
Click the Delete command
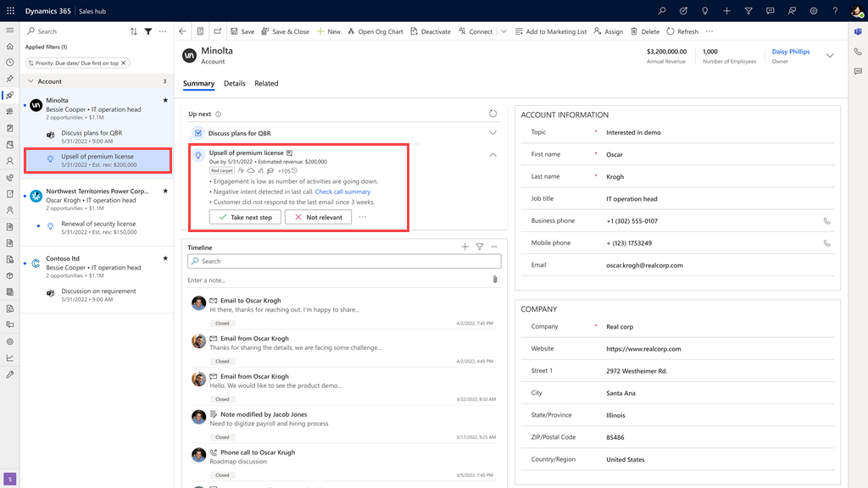645,31
